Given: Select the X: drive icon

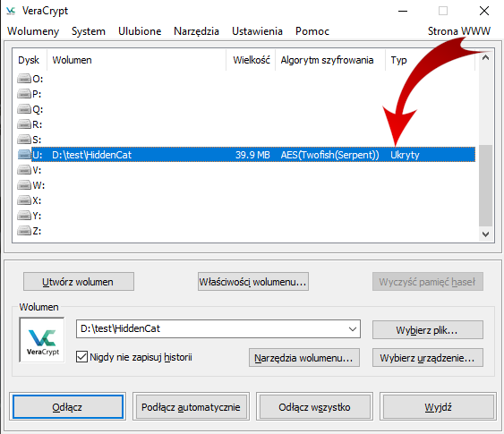Looking at the screenshot, I should click(x=24, y=200).
